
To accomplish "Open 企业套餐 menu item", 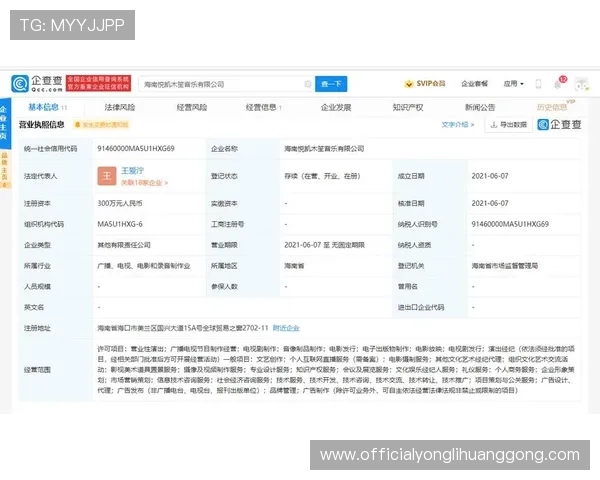I will pyautogui.click(x=474, y=83).
